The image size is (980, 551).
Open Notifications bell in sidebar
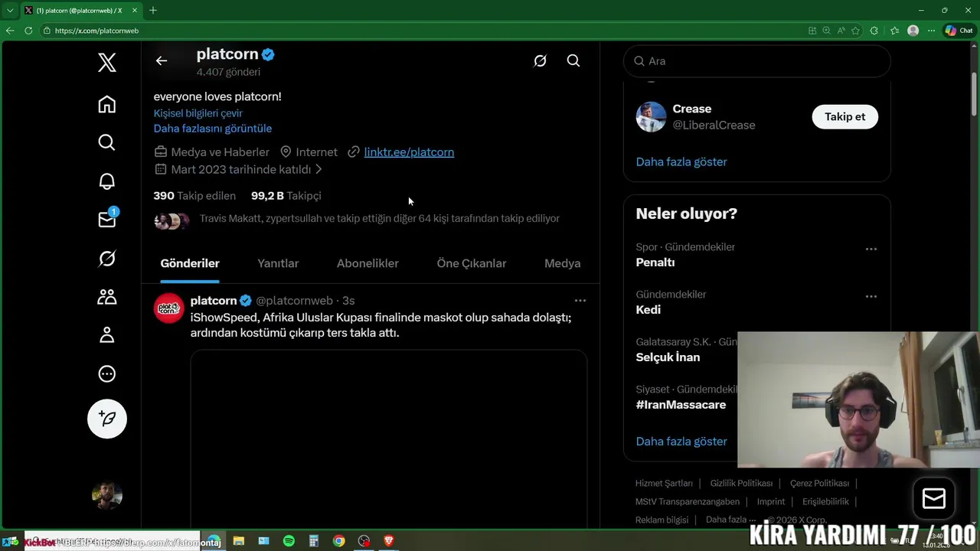tap(107, 181)
